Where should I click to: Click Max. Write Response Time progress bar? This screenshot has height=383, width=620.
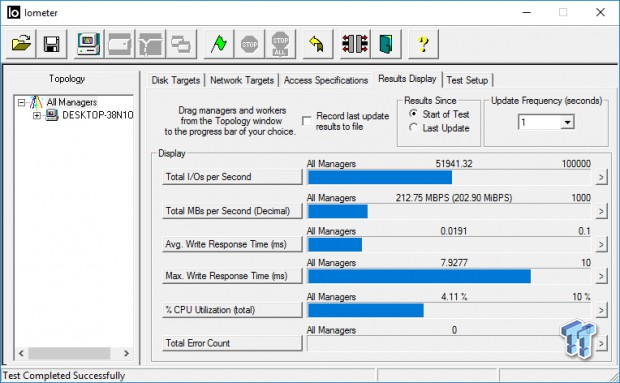click(449, 276)
